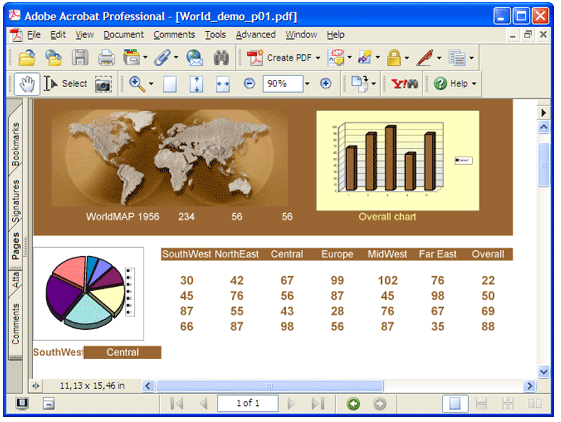The width and height of the screenshot is (561, 422).
Task: Open the View menu
Action: pyautogui.click(x=85, y=35)
